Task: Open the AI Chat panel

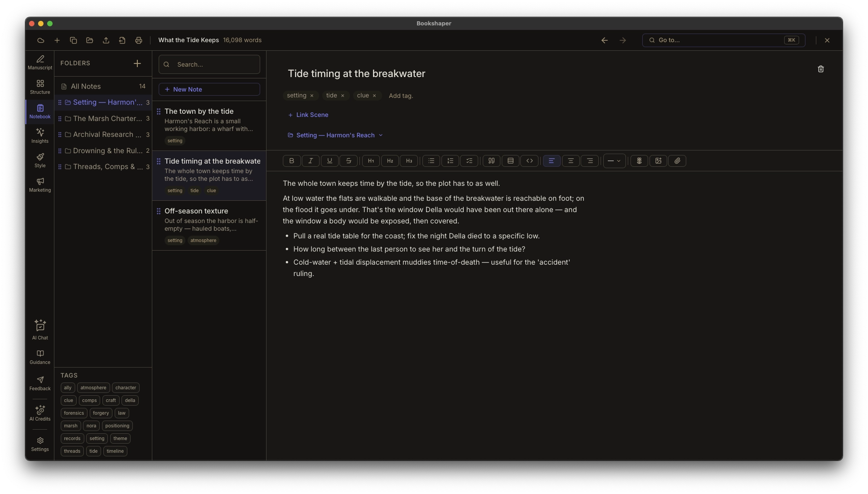Action: [x=40, y=330]
